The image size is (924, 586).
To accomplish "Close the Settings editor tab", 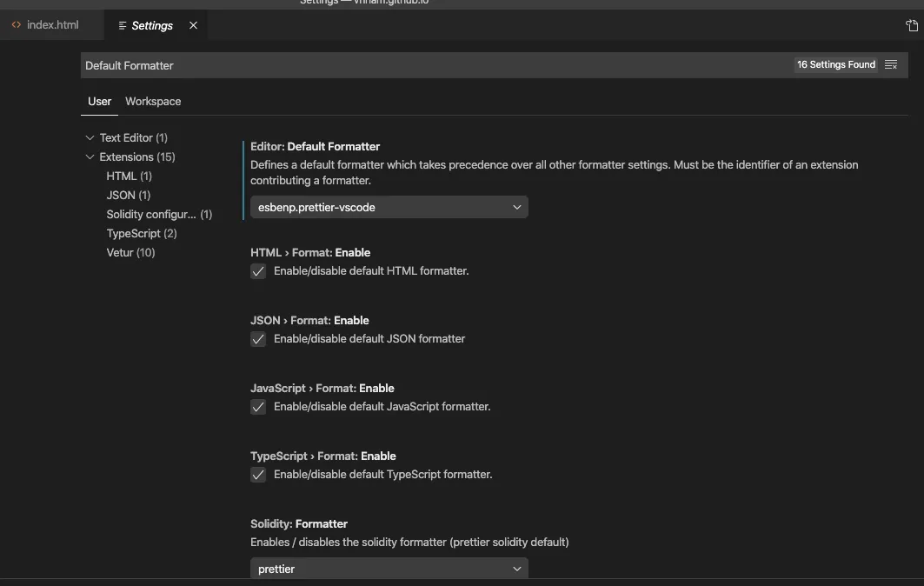I will coord(193,25).
